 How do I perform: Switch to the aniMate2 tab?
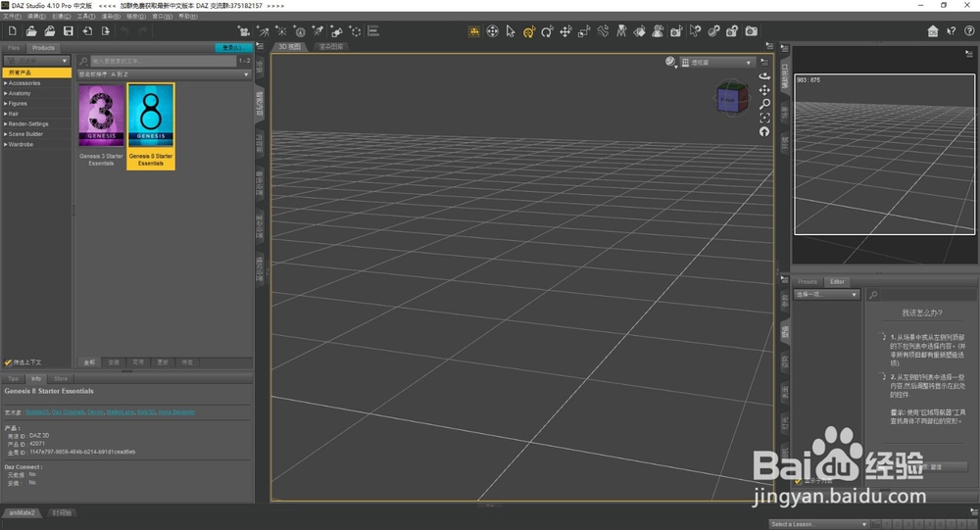point(22,513)
